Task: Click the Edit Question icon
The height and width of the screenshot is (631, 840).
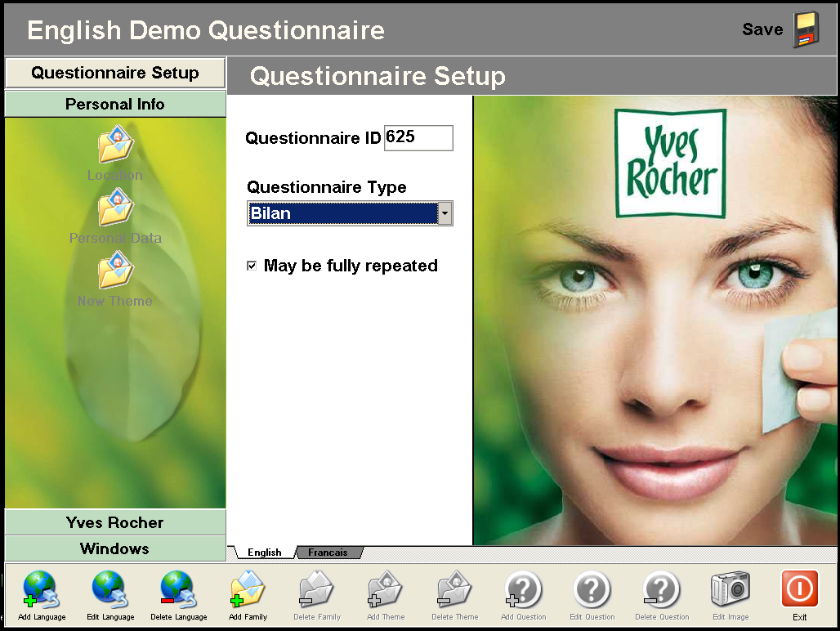Action: [x=592, y=589]
